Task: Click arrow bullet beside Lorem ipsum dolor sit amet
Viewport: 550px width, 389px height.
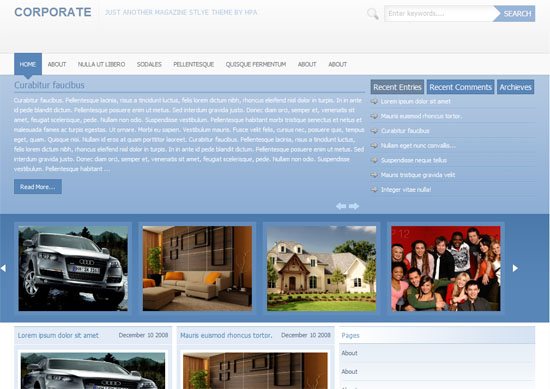Action: [x=374, y=101]
